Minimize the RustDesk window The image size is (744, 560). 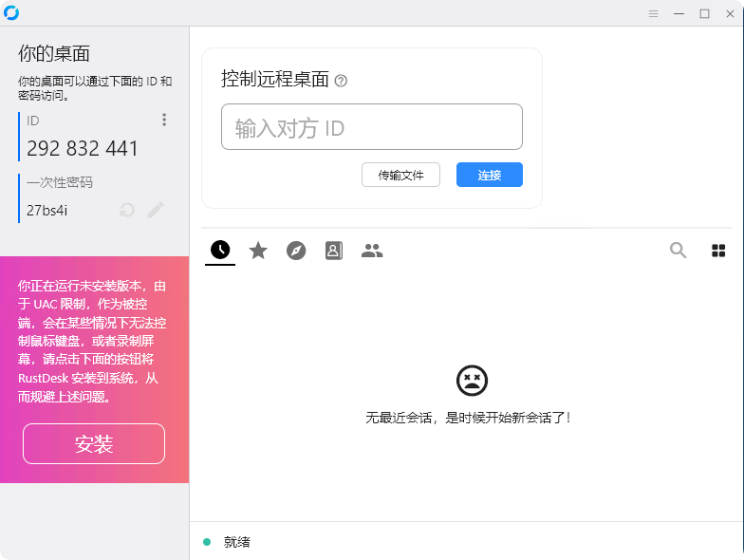(x=679, y=13)
